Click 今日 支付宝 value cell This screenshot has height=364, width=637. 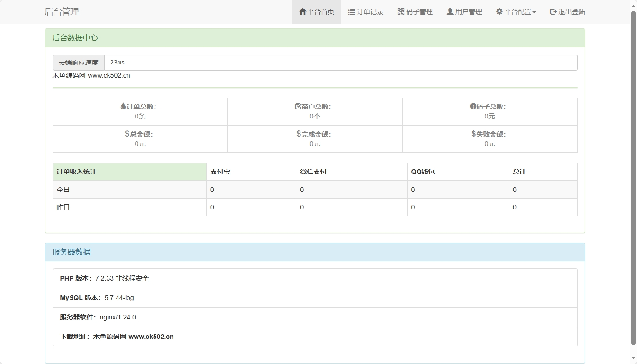[251, 190]
